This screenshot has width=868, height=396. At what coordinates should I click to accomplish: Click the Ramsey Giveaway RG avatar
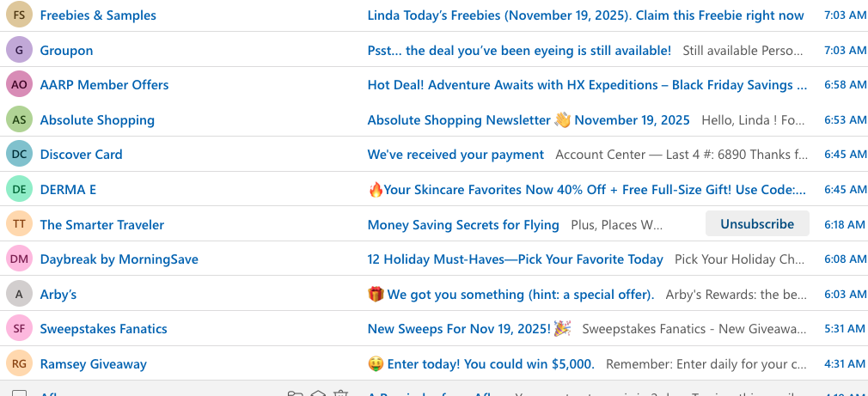tap(19, 363)
